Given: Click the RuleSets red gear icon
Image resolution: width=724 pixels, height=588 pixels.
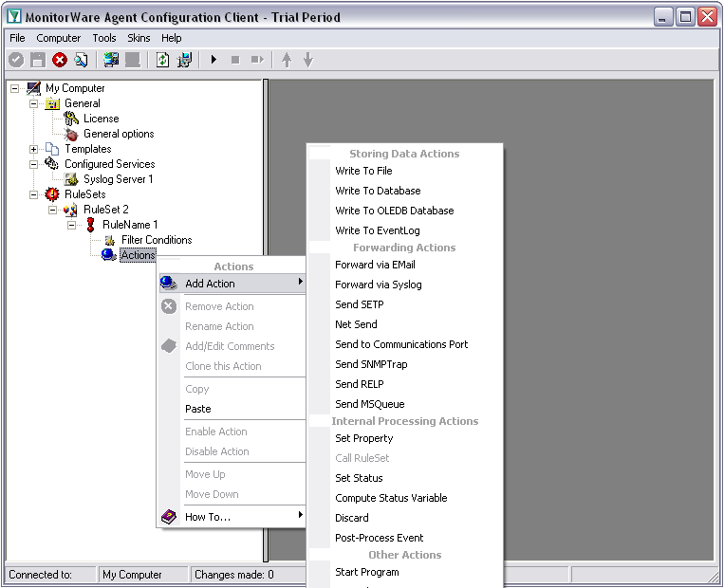Looking at the screenshot, I should pyautogui.click(x=52, y=194).
